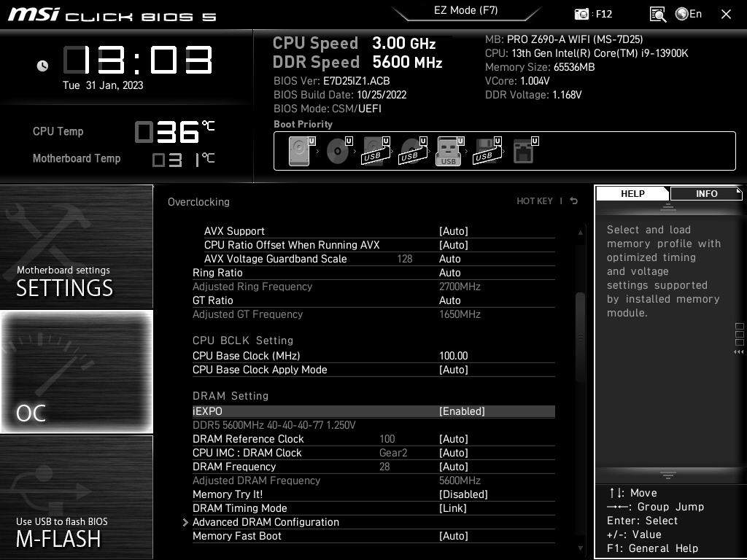Click the clock icon beside the time

(42, 66)
